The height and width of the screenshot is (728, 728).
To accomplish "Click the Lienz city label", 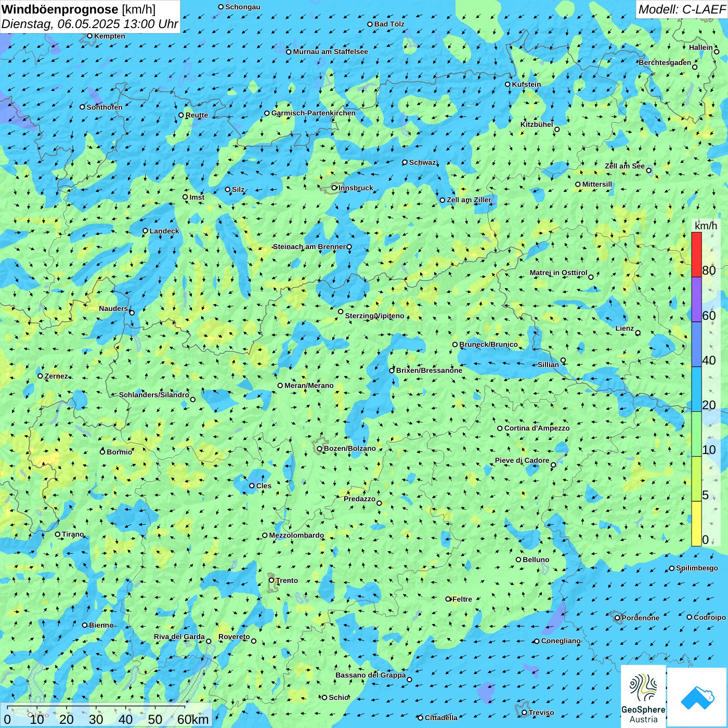I will point(625,328).
